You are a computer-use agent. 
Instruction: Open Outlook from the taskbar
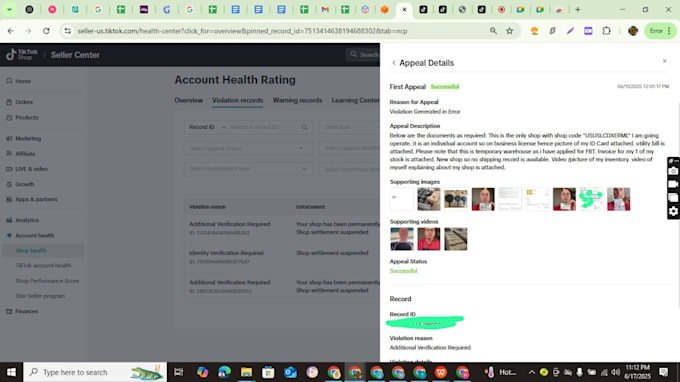[290, 372]
